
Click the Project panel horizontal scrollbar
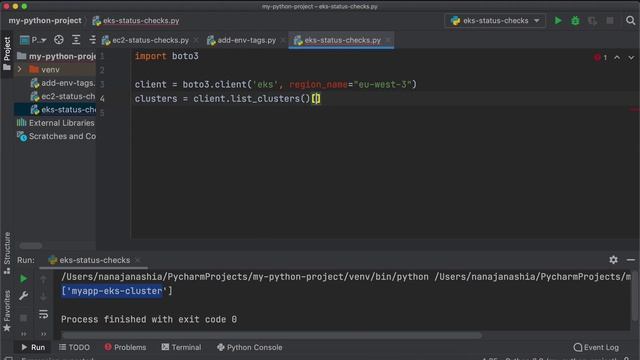point(31,245)
